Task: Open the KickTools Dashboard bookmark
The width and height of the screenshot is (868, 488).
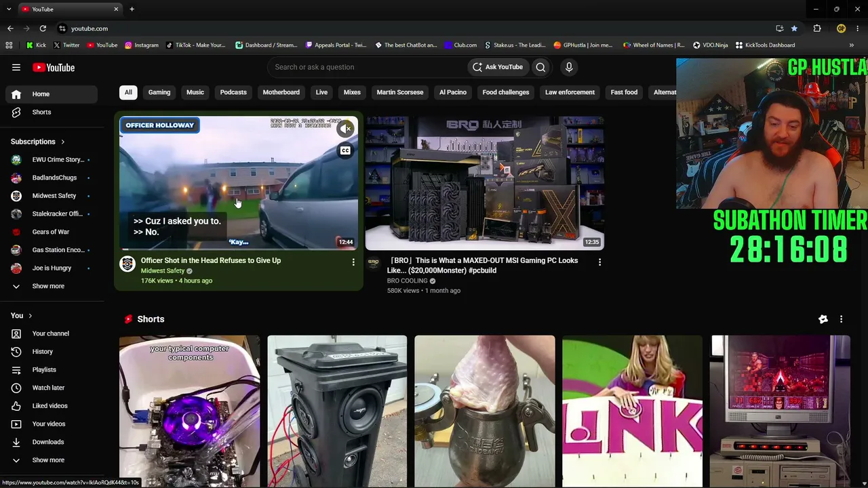Action: coord(765,45)
